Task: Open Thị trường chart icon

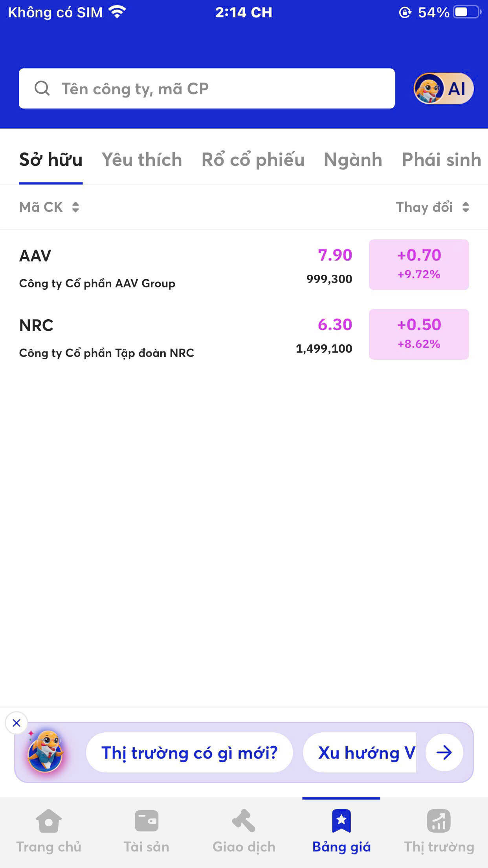Action: [439, 821]
